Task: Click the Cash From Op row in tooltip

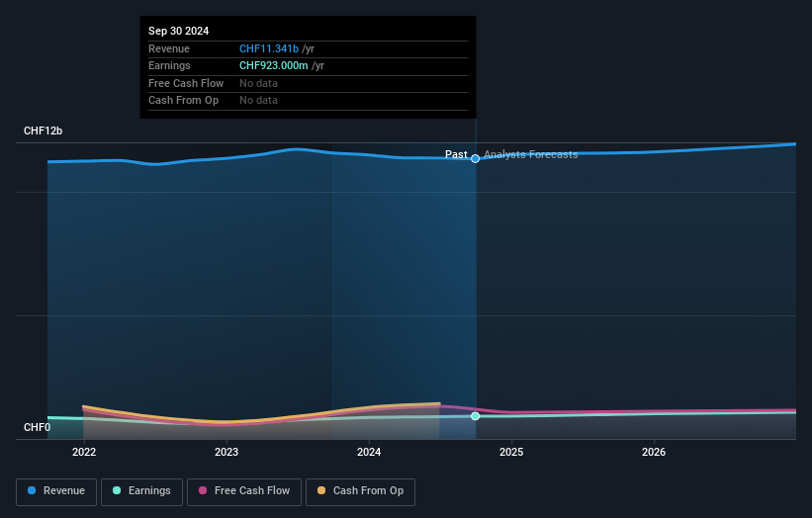Action: 309,101
